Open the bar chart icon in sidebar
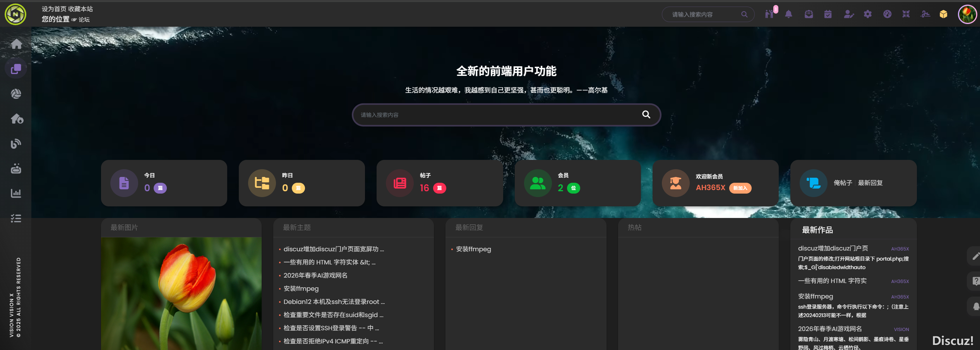The width and height of the screenshot is (980, 350). click(x=16, y=193)
